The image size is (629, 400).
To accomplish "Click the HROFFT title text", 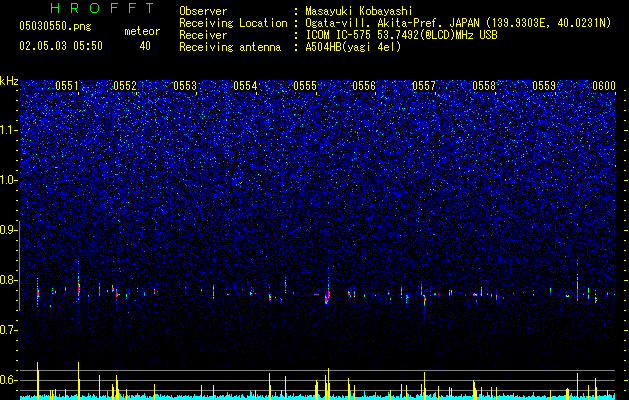I will [x=102, y=8].
